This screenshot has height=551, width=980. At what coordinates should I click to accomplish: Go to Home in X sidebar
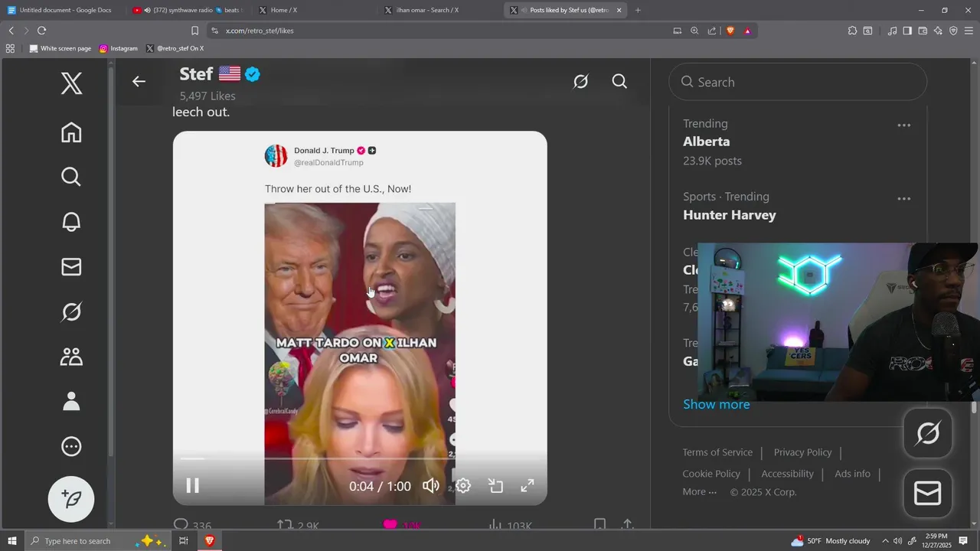click(71, 132)
